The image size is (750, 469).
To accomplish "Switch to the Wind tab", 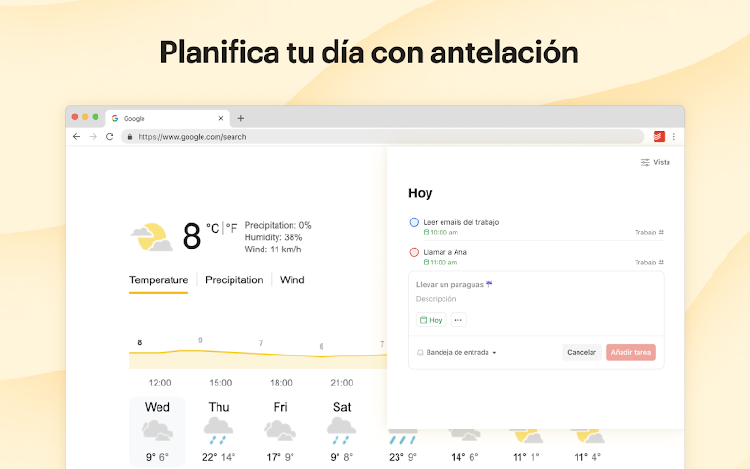I will pos(292,280).
